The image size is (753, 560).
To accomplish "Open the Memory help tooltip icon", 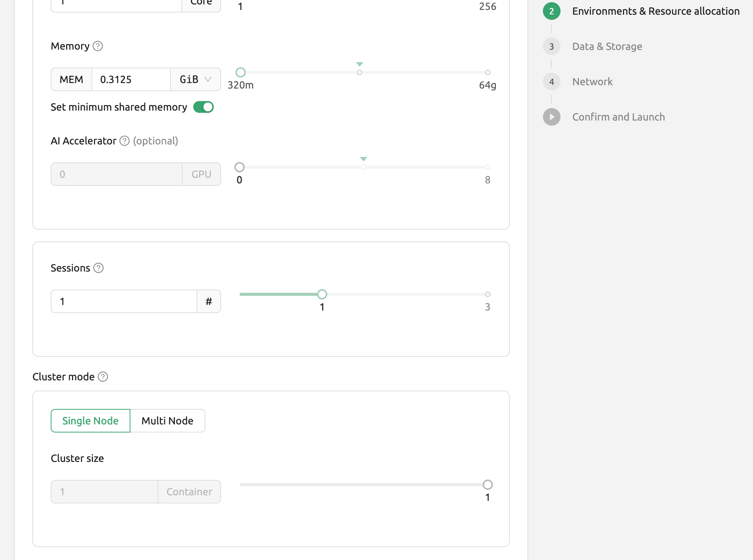I will tap(98, 46).
